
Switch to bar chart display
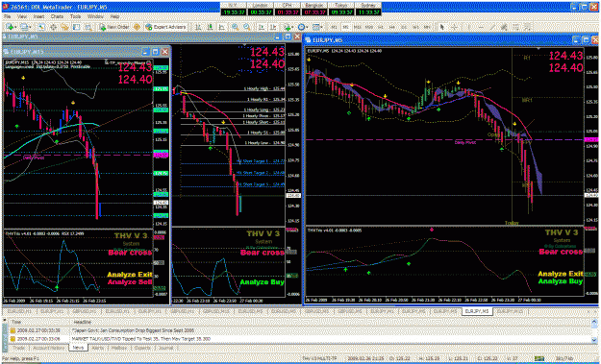[198, 27]
